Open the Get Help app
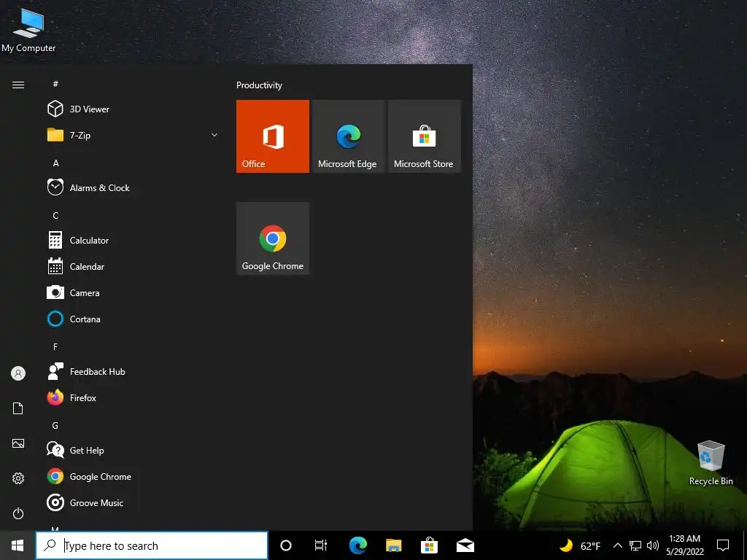 (133, 450)
